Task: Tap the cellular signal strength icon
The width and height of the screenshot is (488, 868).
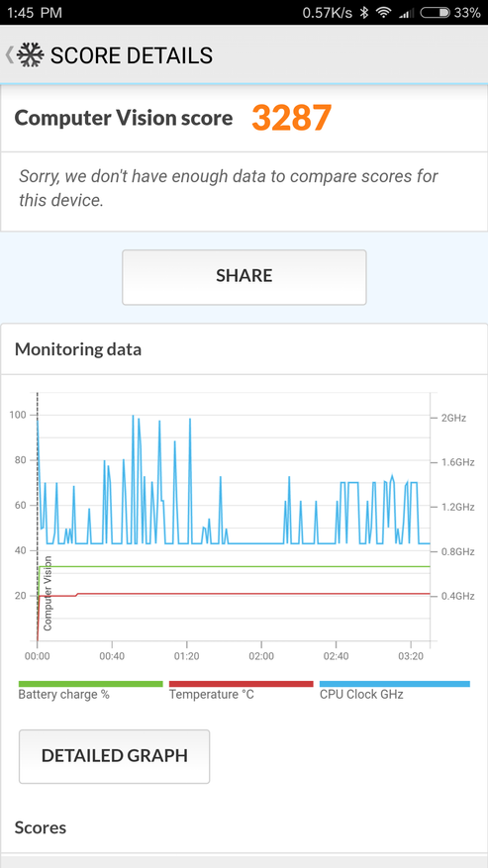Action: pyautogui.click(x=407, y=13)
